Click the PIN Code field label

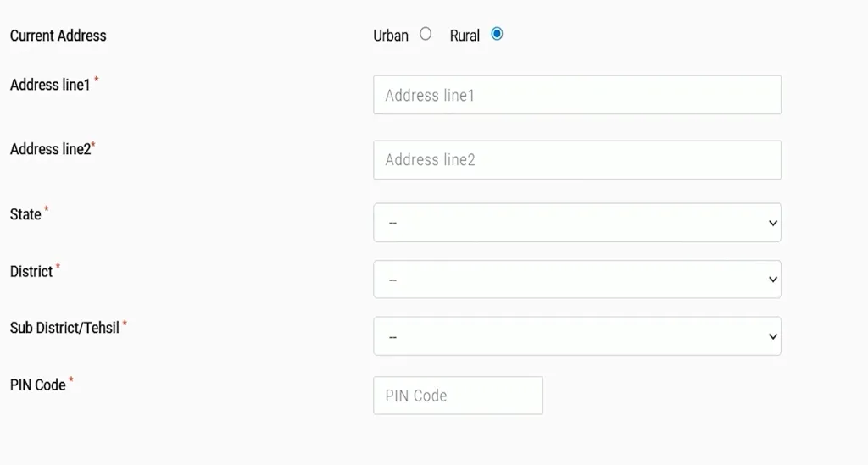[x=37, y=385]
